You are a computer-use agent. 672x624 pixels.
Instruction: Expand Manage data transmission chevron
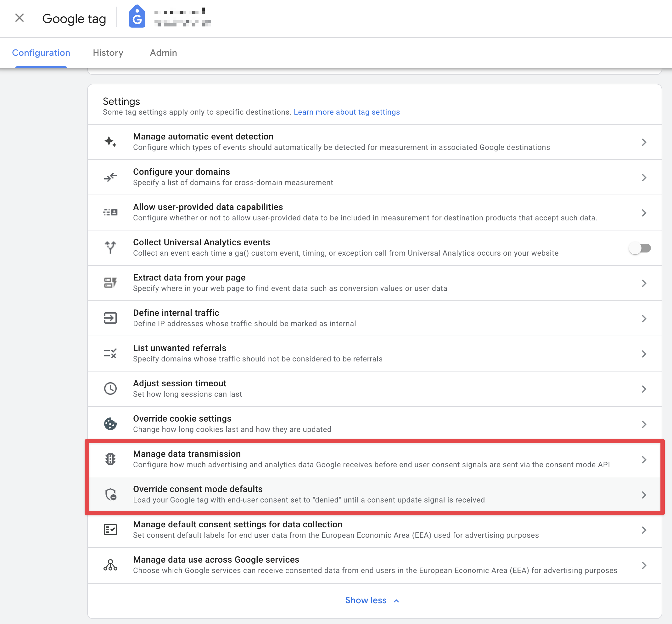pos(644,460)
